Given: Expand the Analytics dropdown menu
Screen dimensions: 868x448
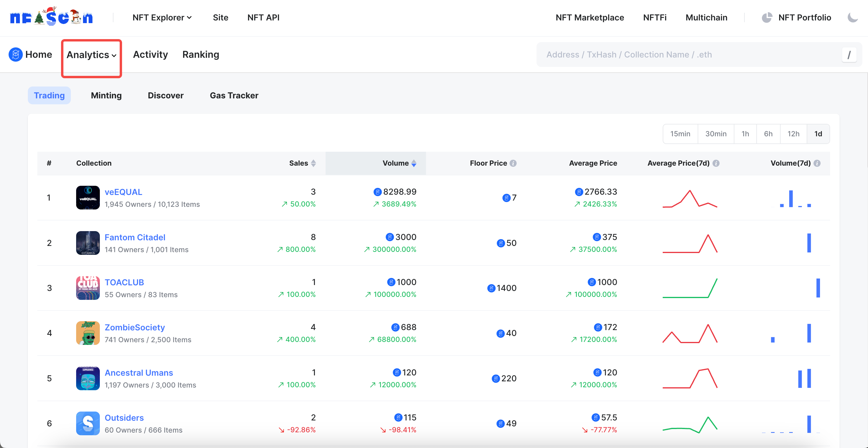Looking at the screenshot, I should pos(92,55).
